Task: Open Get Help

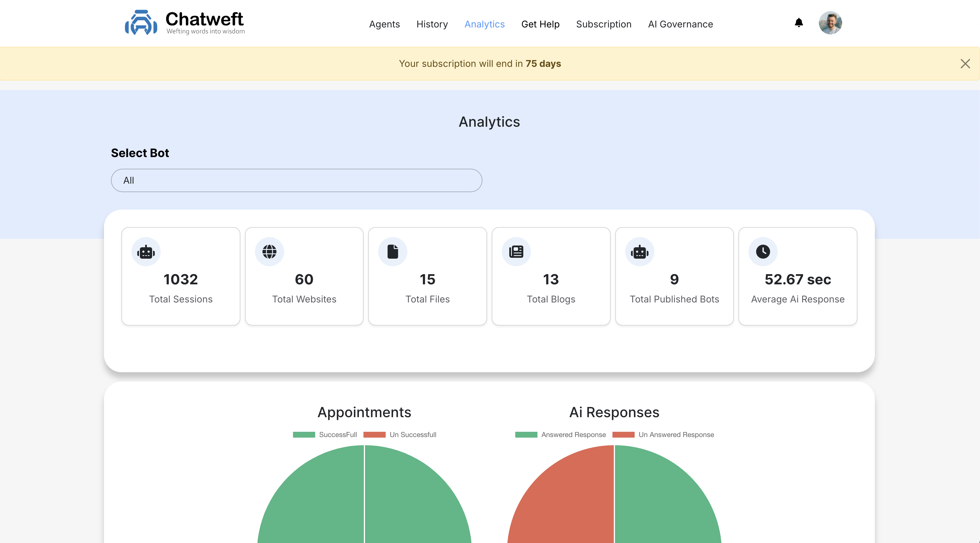Action: 540,24
